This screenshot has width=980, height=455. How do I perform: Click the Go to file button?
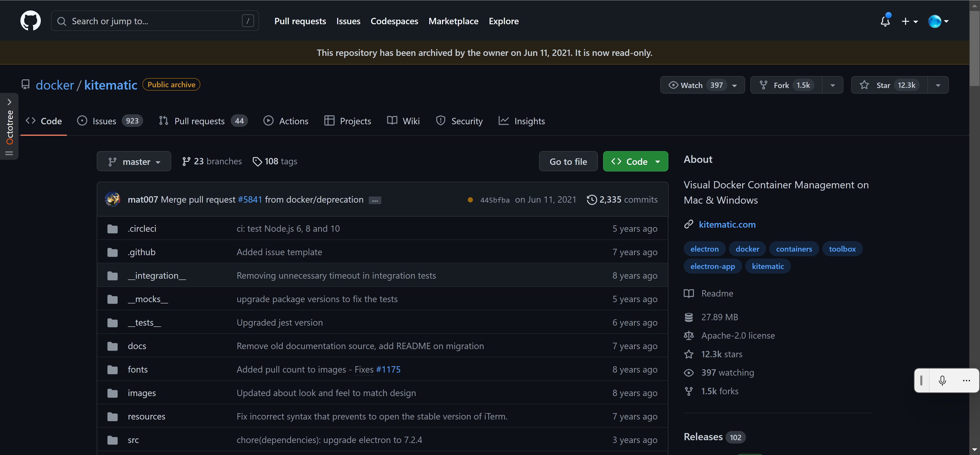pyautogui.click(x=568, y=161)
